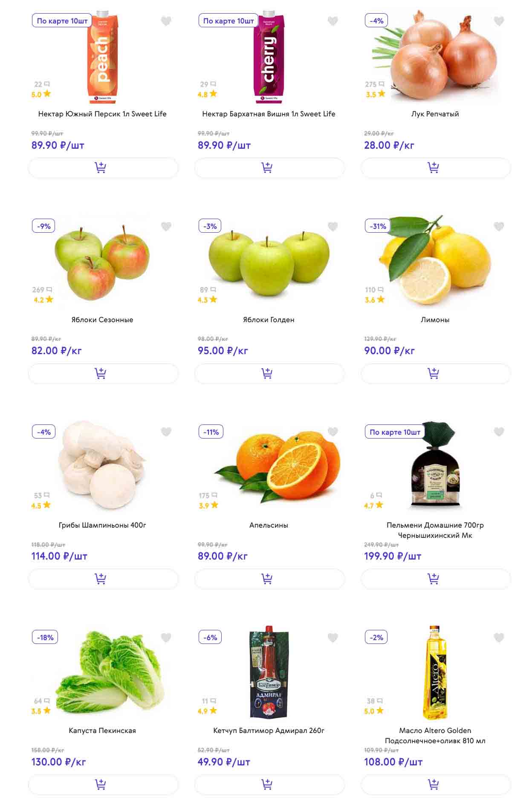Click the Яблоки Сезонные product name
This screenshot has height=811, width=532.
click(x=102, y=320)
